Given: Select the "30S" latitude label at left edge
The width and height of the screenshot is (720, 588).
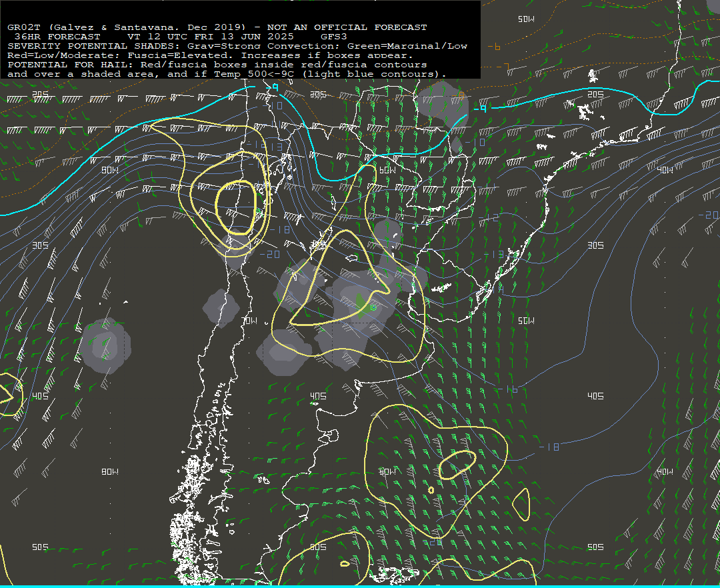Looking at the screenshot, I should (x=41, y=245).
